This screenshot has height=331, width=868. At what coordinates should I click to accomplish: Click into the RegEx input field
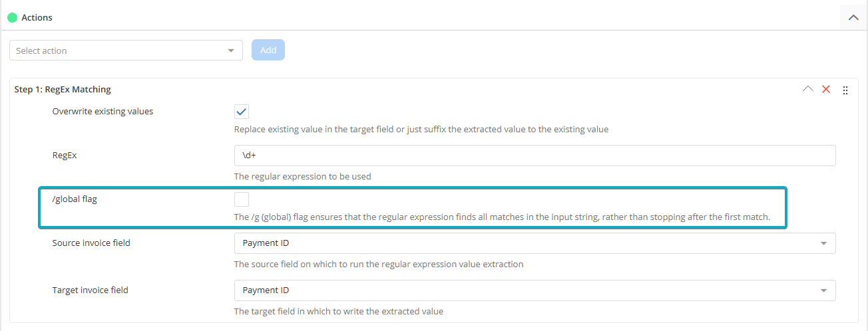pyautogui.click(x=535, y=156)
